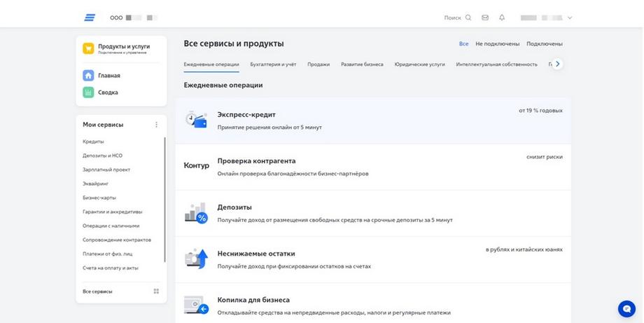Click the Неснижаемые остатки arrow icon

pos(196,259)
